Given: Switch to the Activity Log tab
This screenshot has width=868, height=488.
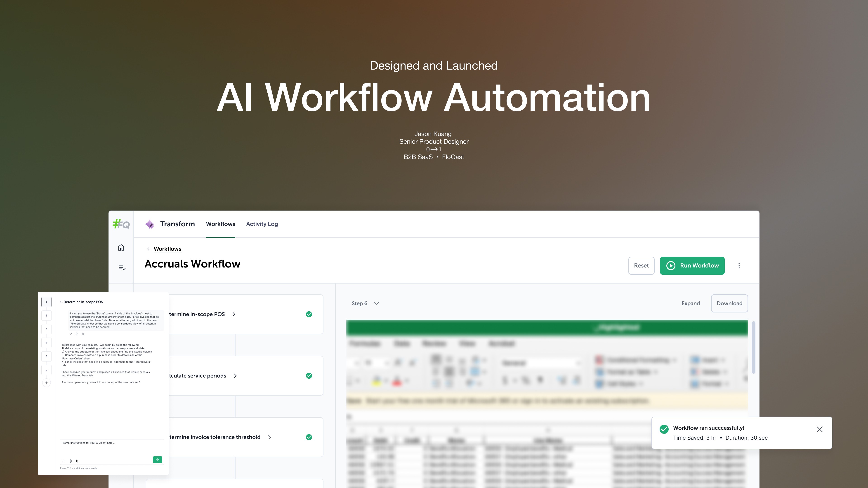Looking at the screenshot, I should click(262, 224).
